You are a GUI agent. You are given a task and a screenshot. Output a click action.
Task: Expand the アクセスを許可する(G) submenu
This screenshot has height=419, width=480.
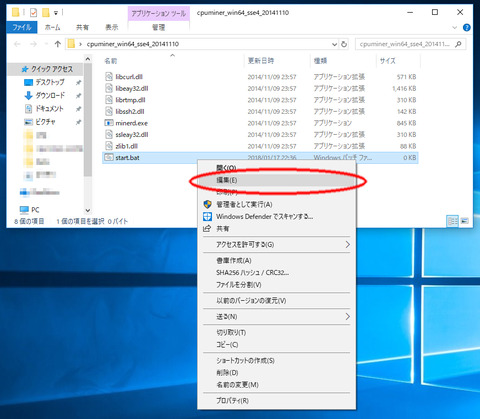277,245
